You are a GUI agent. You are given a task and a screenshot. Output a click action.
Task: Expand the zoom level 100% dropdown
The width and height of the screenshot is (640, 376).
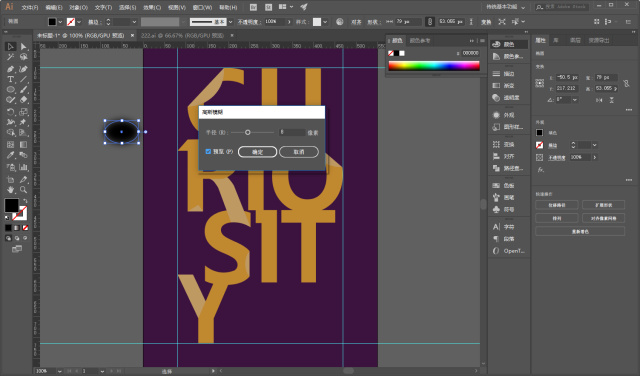click(59, 371)
